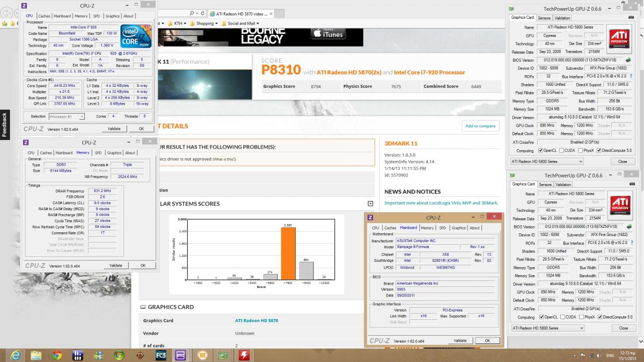
Task: Switch to GPU-Z on the taskbar
Action: (223, 354)
